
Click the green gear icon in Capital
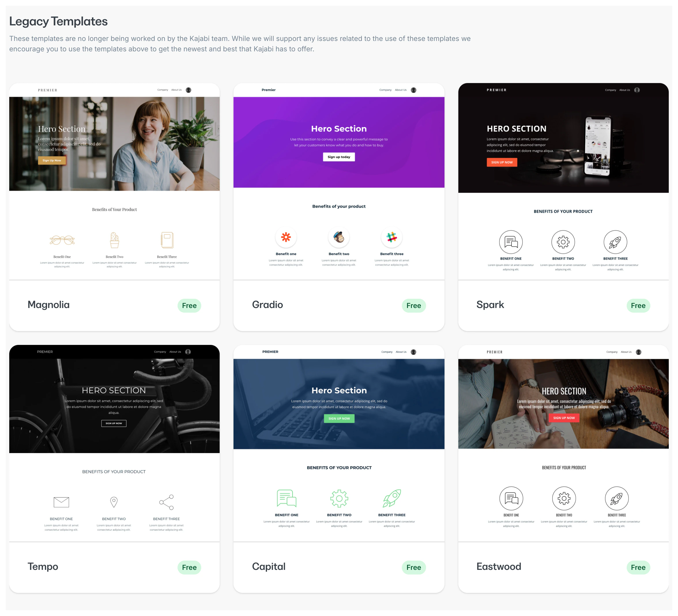[x=339, y=498]
